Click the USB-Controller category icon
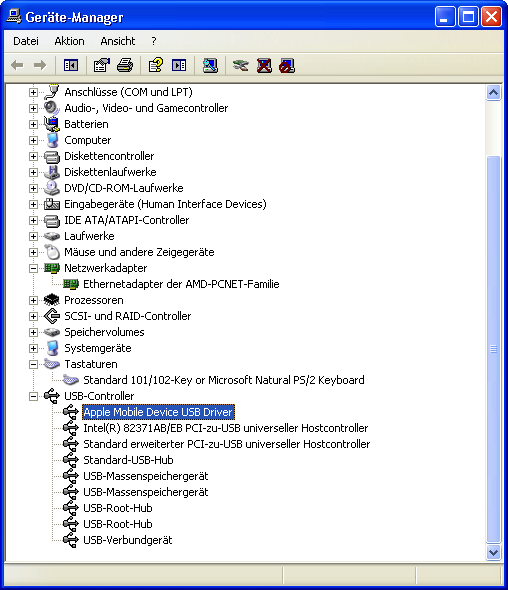 click(52, 396)
